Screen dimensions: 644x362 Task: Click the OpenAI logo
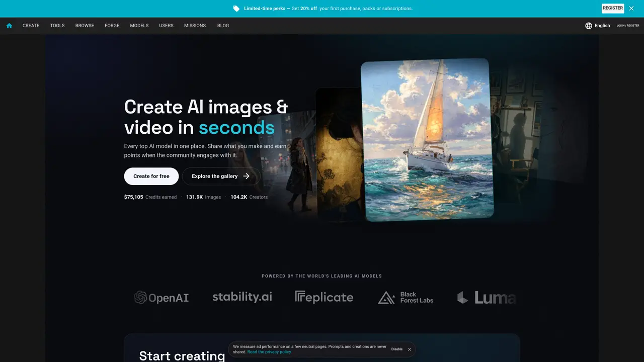162,298
